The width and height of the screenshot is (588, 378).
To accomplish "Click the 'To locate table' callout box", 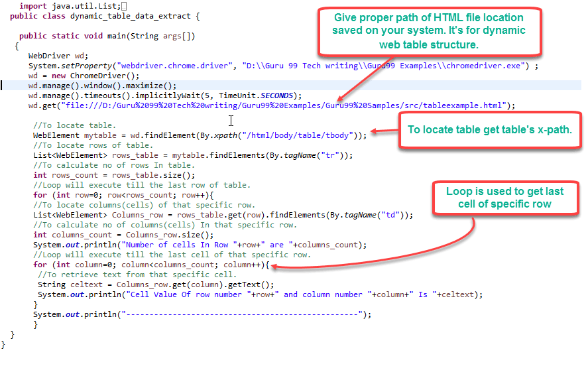I will tap(489, 129).
